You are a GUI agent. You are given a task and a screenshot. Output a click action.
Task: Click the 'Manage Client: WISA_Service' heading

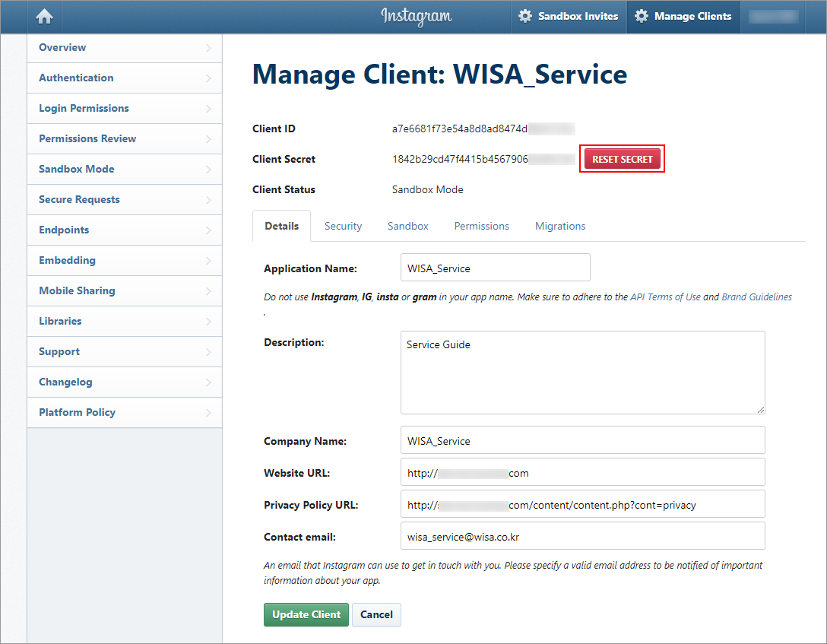click(x=440, y=74)
